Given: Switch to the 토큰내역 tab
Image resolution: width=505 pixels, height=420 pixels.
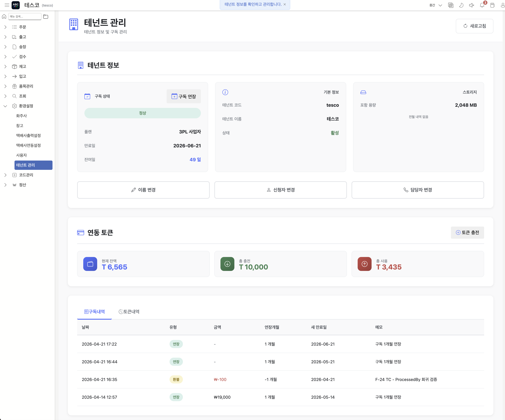Looking at the screenshot, I should coord(129,312).
